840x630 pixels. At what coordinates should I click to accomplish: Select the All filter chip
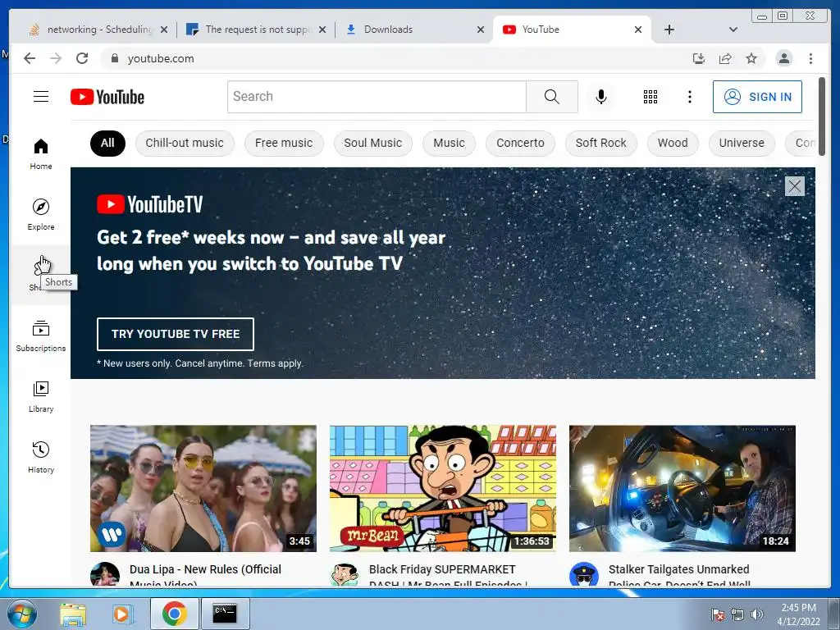pos(107,143)
